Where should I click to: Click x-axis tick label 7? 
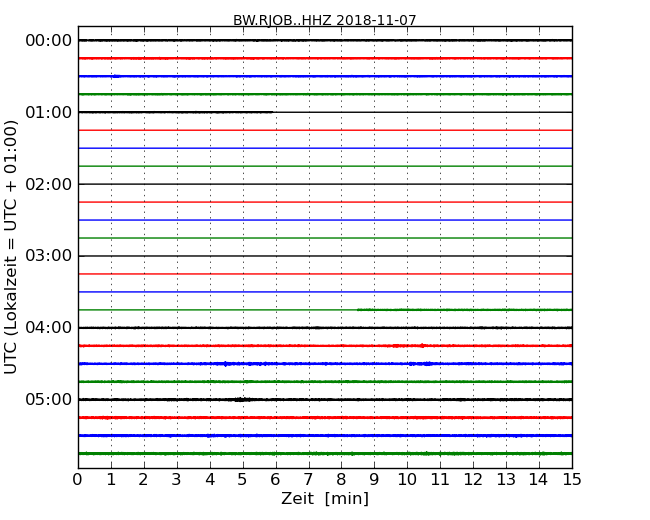(308, 480)
